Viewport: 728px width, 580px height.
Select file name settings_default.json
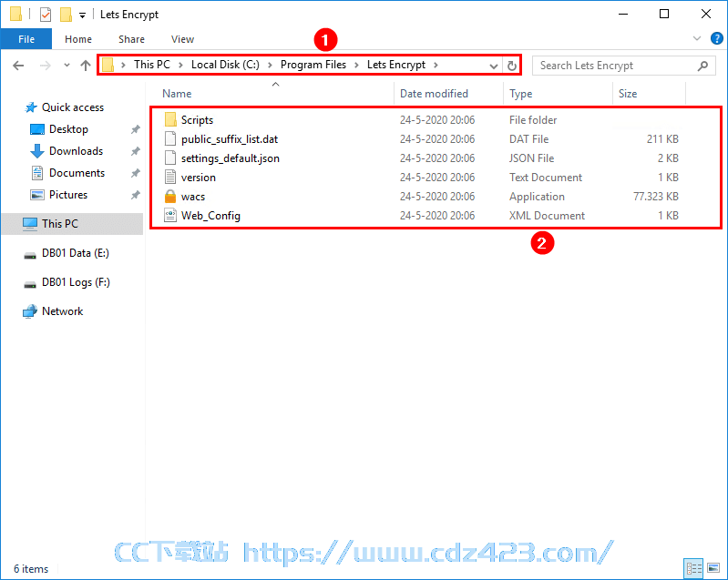tap(231, 158)
